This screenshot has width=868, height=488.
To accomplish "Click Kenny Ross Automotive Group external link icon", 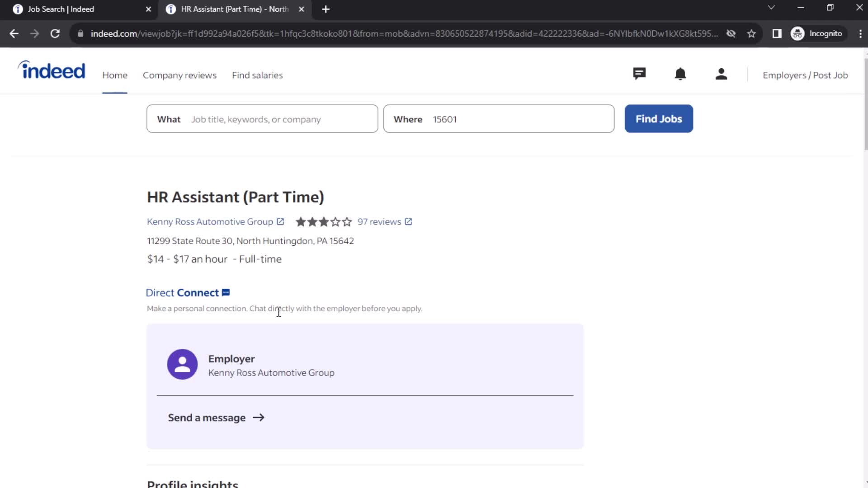I will point(280,222).
